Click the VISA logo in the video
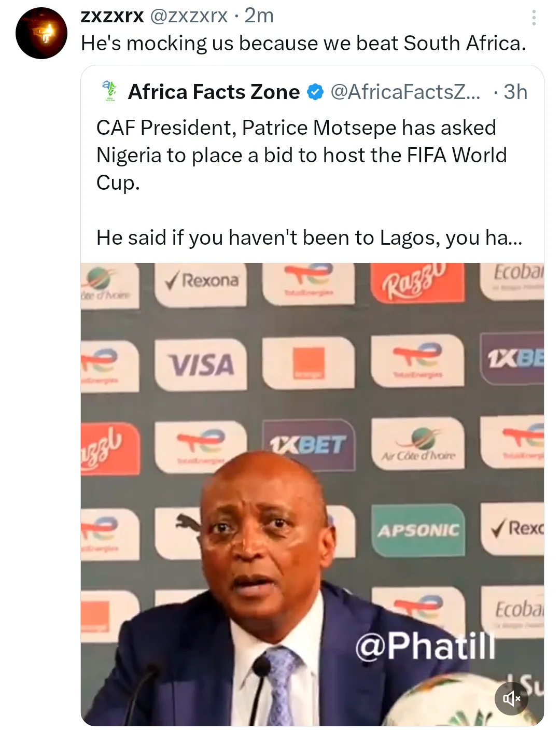 point(202,365)
